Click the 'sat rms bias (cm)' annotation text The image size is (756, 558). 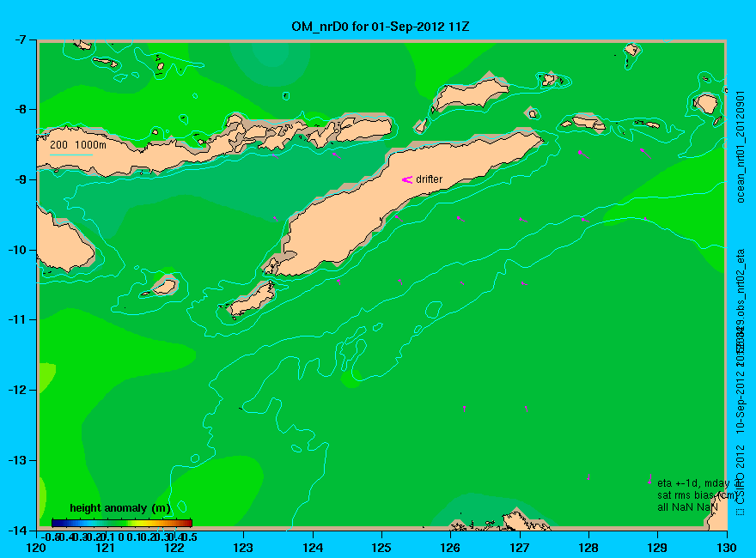click(697, 495)
